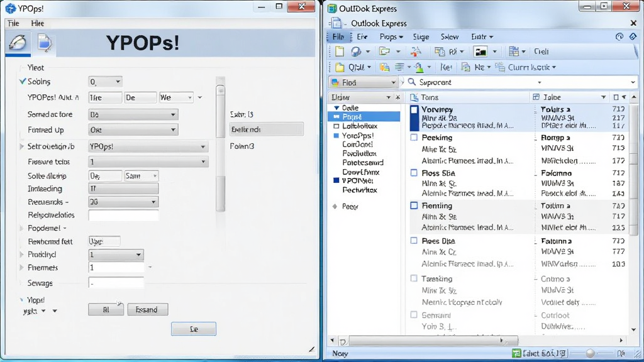
Task: Toggle the Lotlhottox folder checkbox
Action: [x=336, y=126]
